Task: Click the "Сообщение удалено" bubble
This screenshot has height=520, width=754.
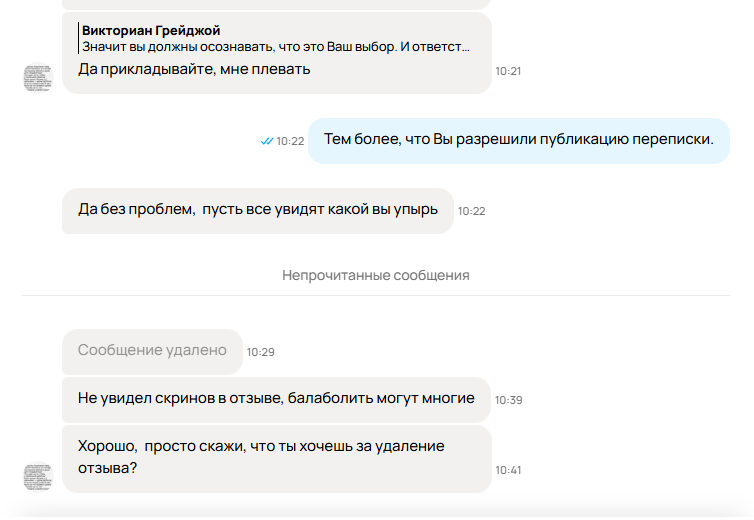Action: coord(152,351)
